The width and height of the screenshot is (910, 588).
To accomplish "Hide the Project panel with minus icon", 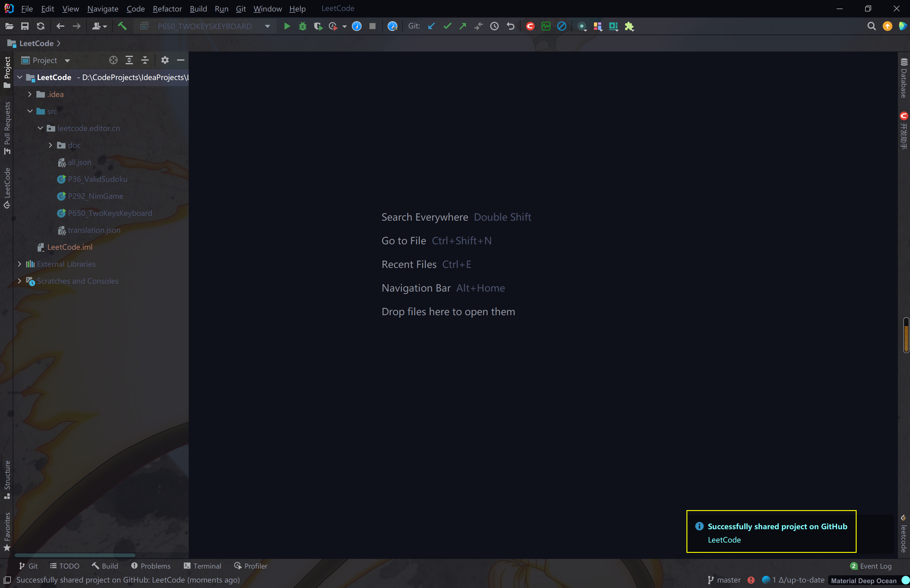I will tap(181, 60).
